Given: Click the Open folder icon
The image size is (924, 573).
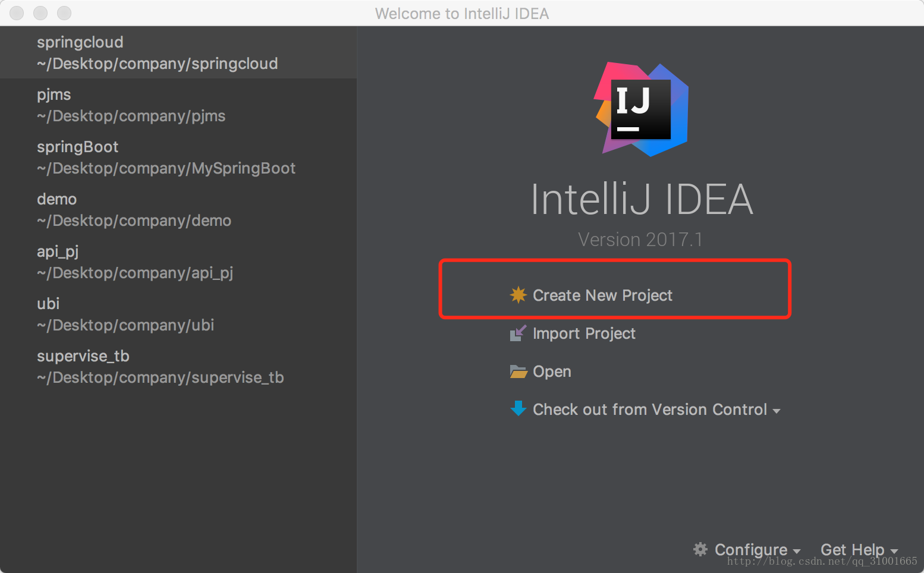Looking at the screenshot, I should click(x=518, y=371).
